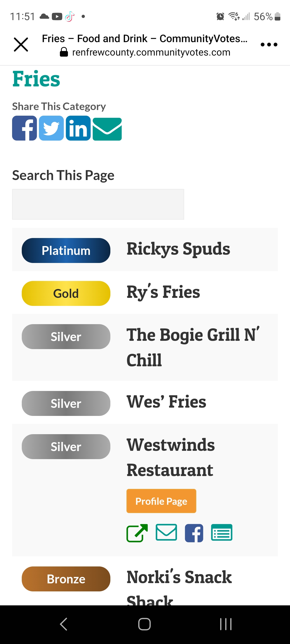Share category on Twitter
The image size is (290, 644).
pyautogui.click(x=51, y=128)
